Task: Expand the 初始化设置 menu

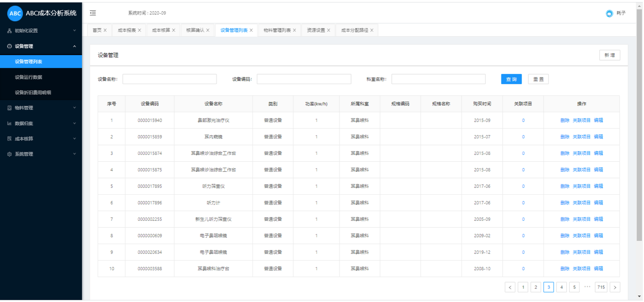Action: [41, 31]
